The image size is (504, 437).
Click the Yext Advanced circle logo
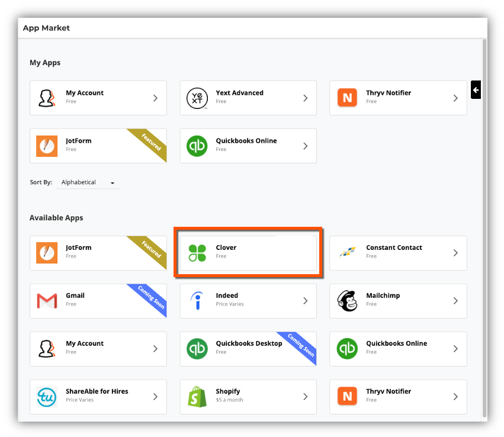(x=197, y=98)
